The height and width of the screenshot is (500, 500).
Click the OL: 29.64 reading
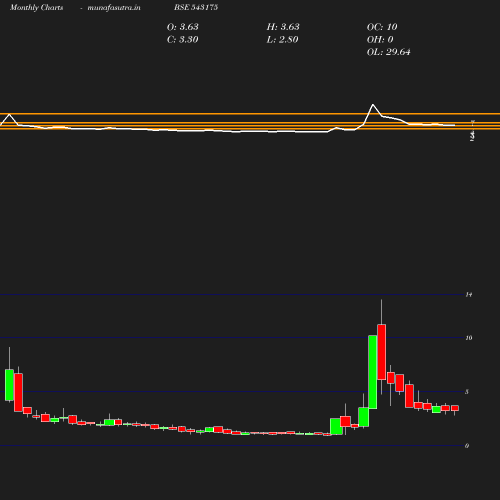click(389, 52)
